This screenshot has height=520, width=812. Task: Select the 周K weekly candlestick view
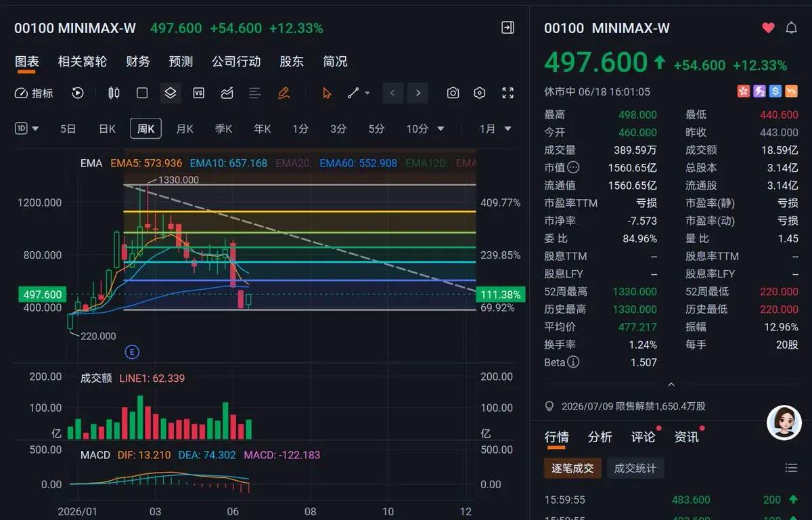(x=145, y=129)
